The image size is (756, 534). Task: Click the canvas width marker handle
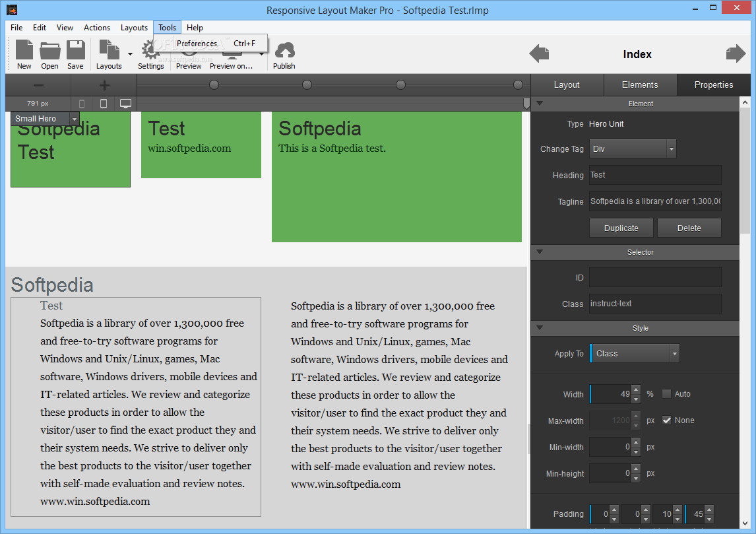pos(526,104)
